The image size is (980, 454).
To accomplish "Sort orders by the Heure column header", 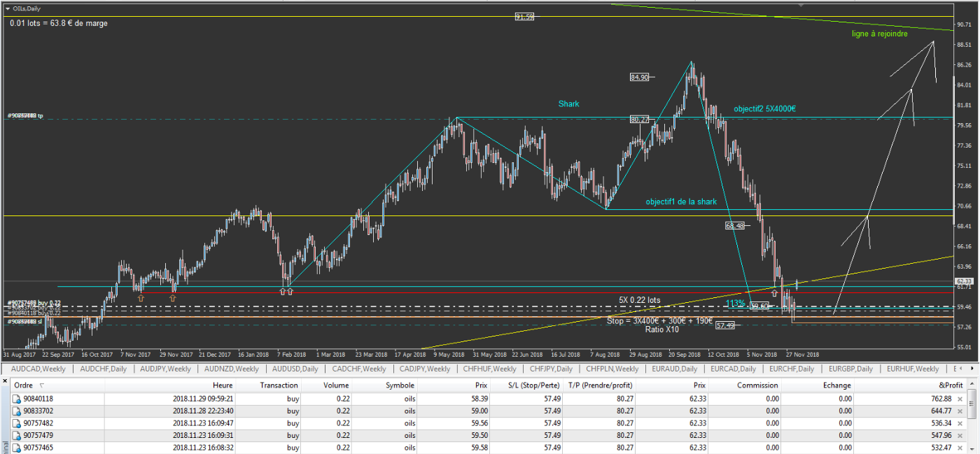I will pyautogui.click(x=223, y=385).
